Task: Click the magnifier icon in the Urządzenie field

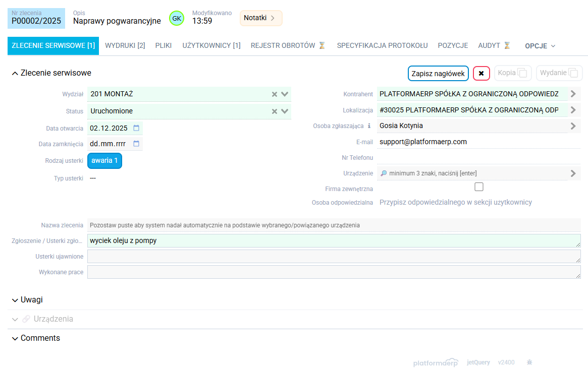Action: (x=384, y=173)
